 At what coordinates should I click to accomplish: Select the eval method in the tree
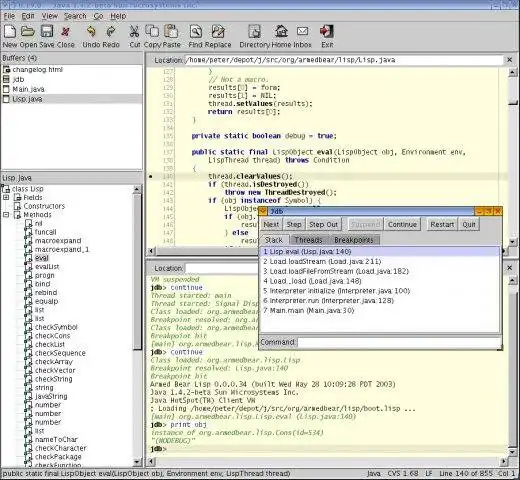pos(42,258)
